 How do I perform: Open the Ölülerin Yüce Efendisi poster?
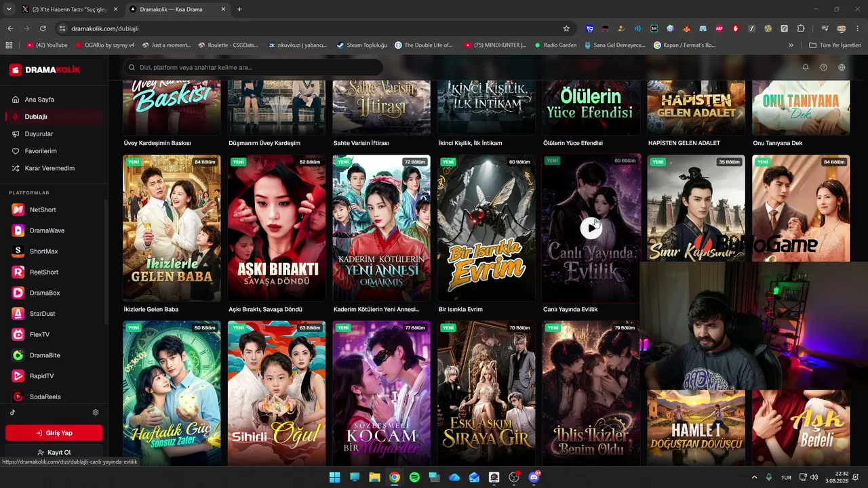pos(591,108)
